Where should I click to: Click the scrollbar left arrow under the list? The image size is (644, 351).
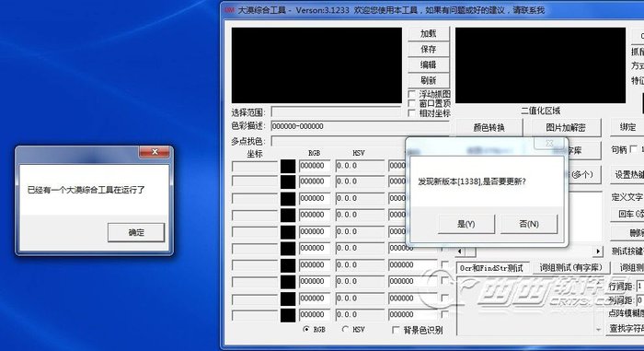click(x=460, y=251)
